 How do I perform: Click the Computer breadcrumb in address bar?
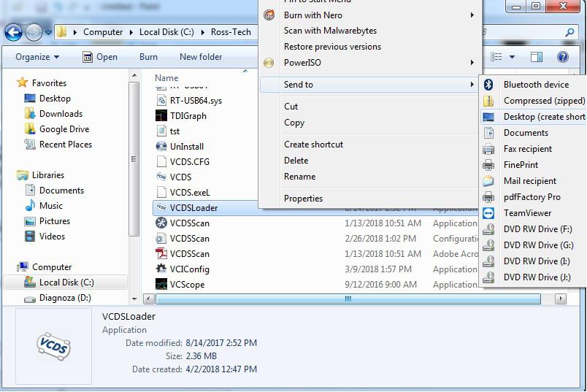point(103,32)
